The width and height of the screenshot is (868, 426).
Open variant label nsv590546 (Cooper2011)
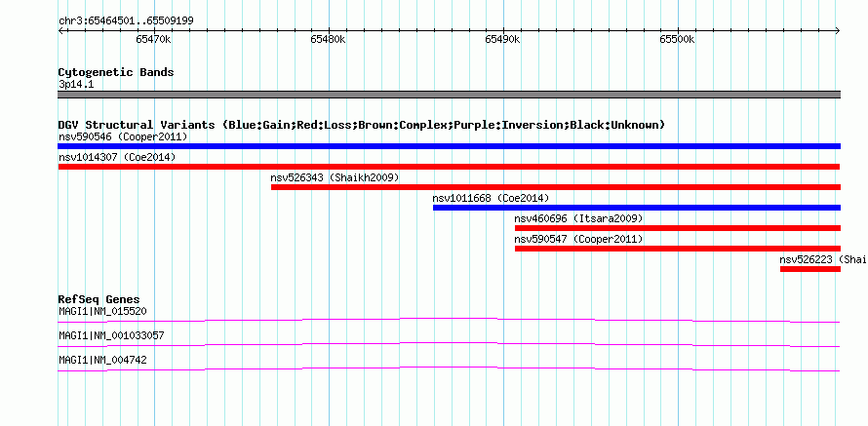[x=123, y=136]
